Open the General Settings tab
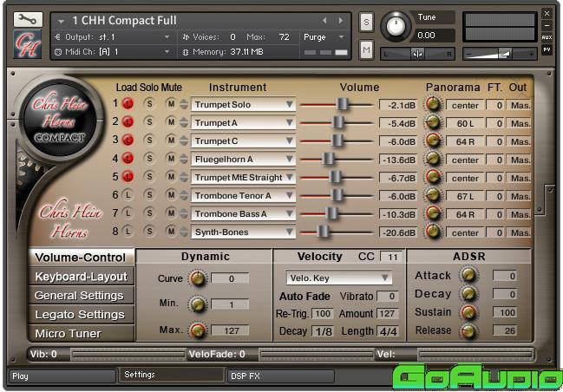 click(x=82, y=296)
